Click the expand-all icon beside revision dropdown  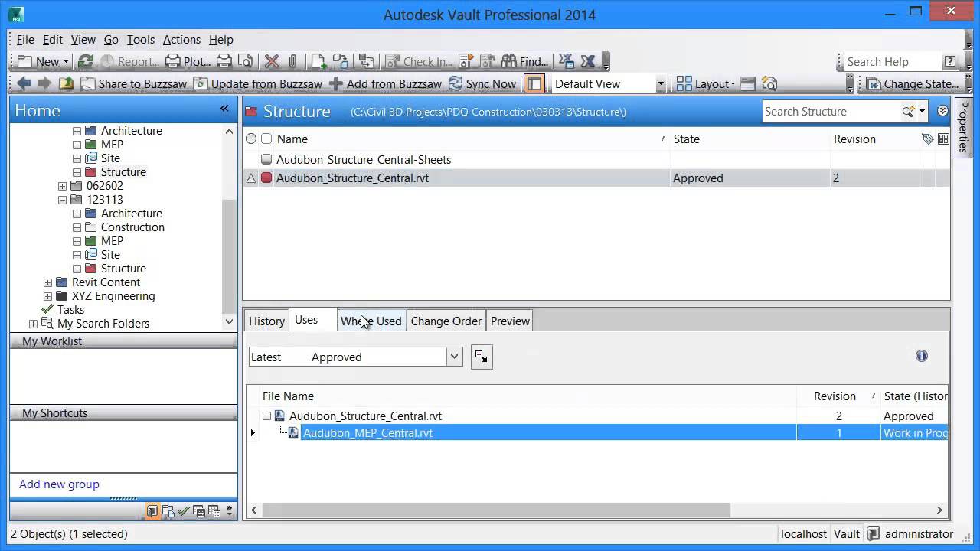coord(482,357)
